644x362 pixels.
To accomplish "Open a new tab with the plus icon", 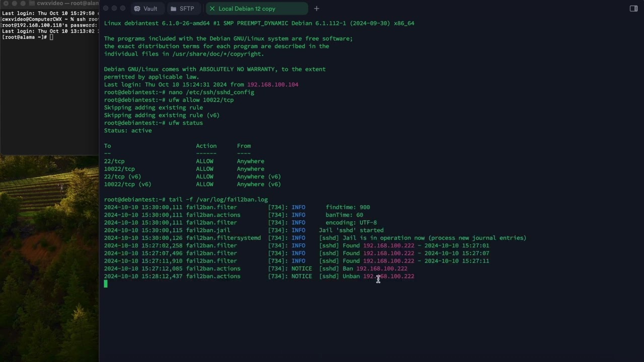I will 316,9.
